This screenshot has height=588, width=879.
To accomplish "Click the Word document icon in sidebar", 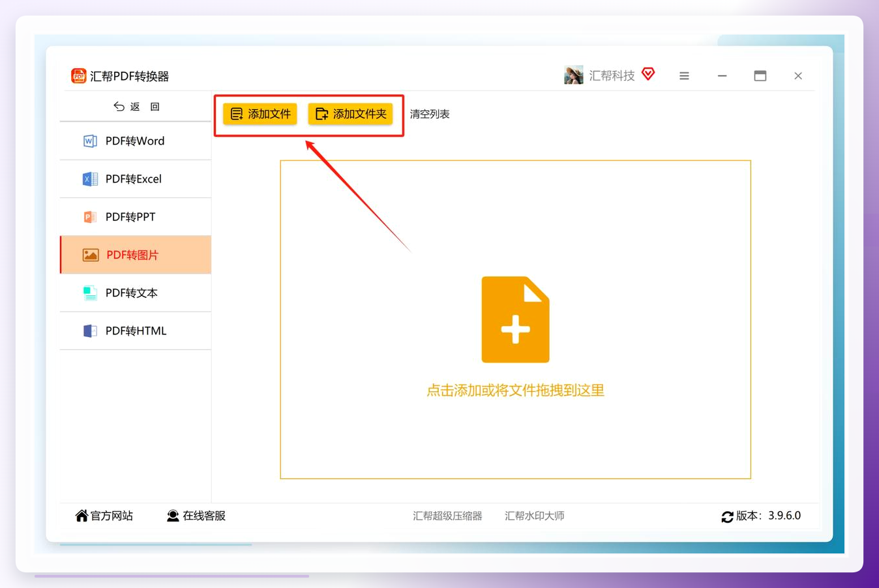I will (90, 141).
